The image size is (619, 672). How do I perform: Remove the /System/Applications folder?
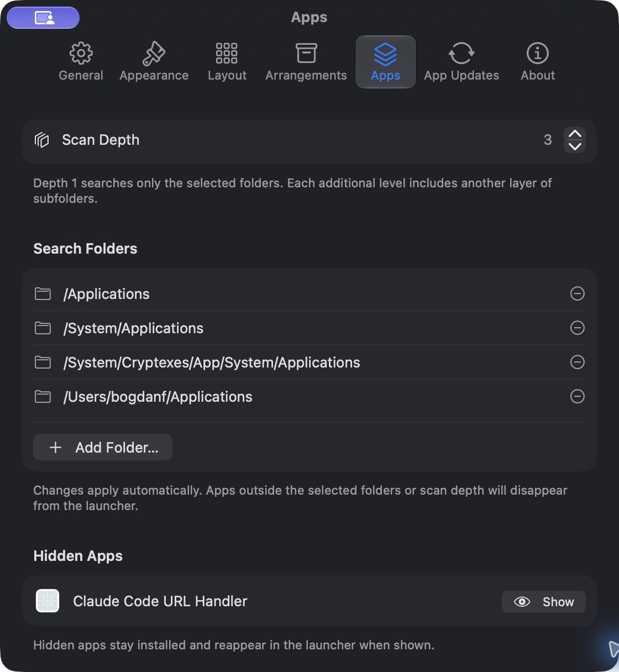577,328
